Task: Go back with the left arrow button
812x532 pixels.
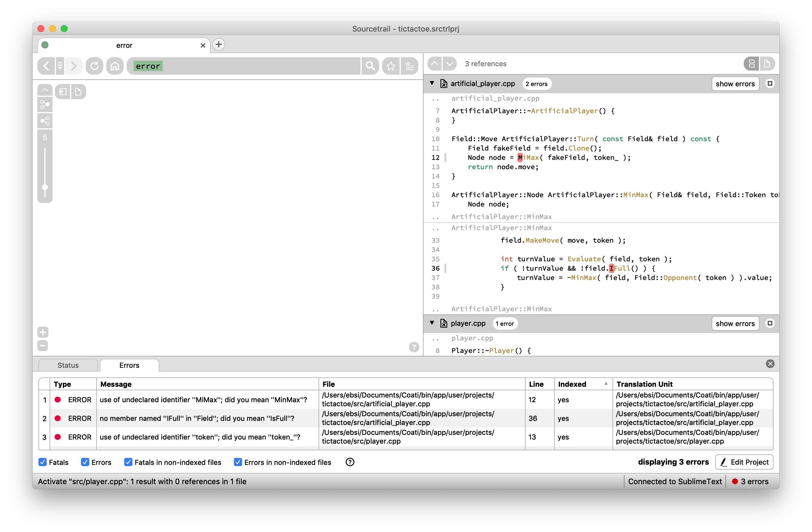Action: click(x=46, y=66)
